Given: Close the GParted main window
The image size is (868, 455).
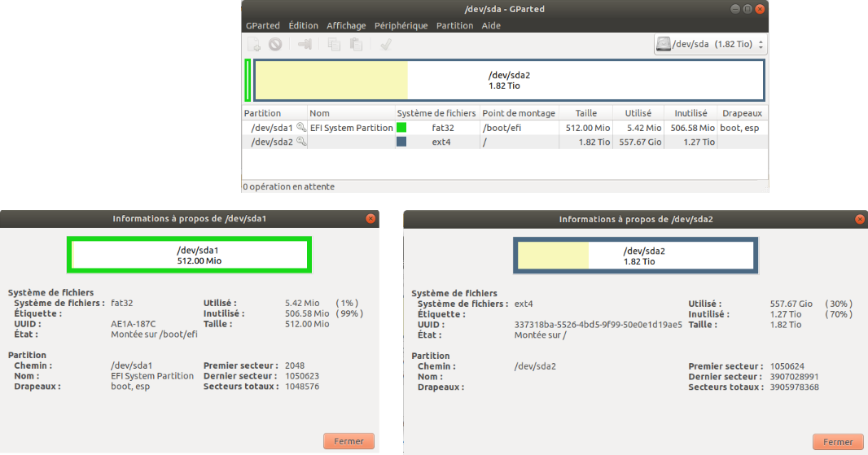Looking at the screenshot, I should 760,9.
